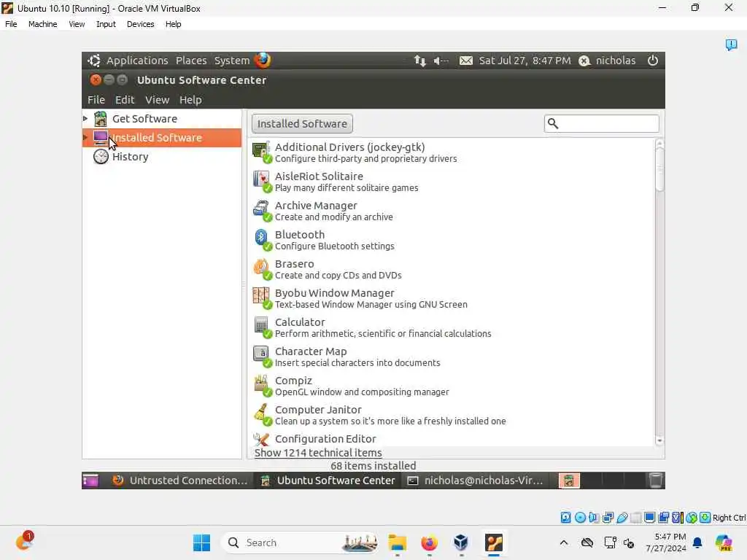
Task: Click the Installed Software breadcrumb button
Action: 302,124
